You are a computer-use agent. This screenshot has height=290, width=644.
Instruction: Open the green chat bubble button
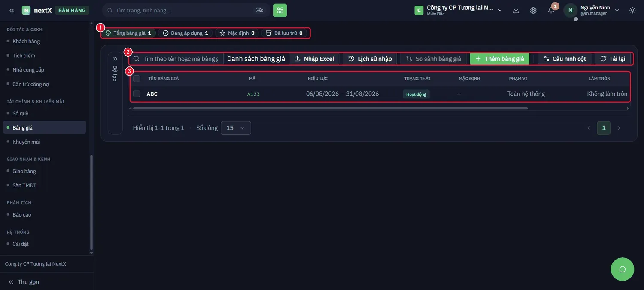click(623, 269)
